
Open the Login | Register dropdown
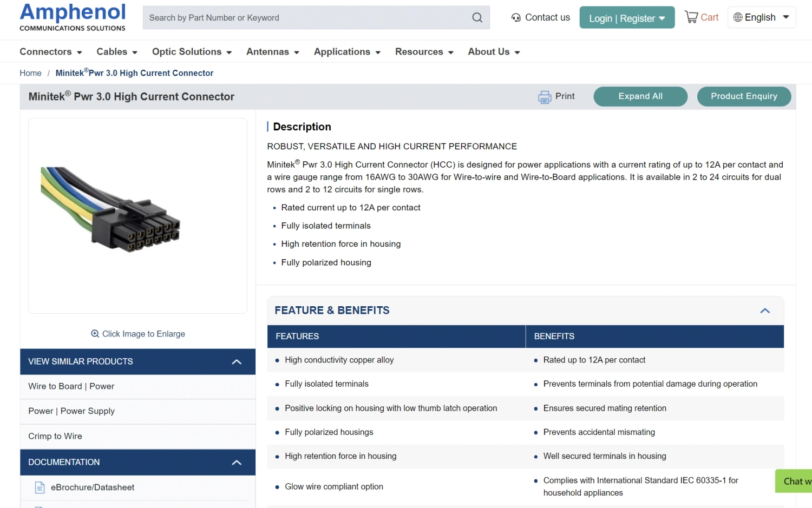pyautogui.click(x=627, y=18)
